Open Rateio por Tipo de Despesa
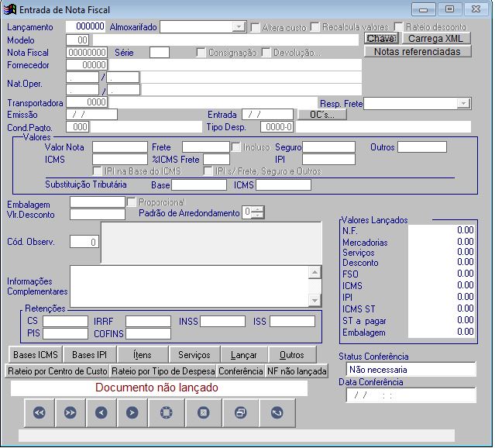The height and width of the screenshot is (448, 495). click(x=163, y=370)
